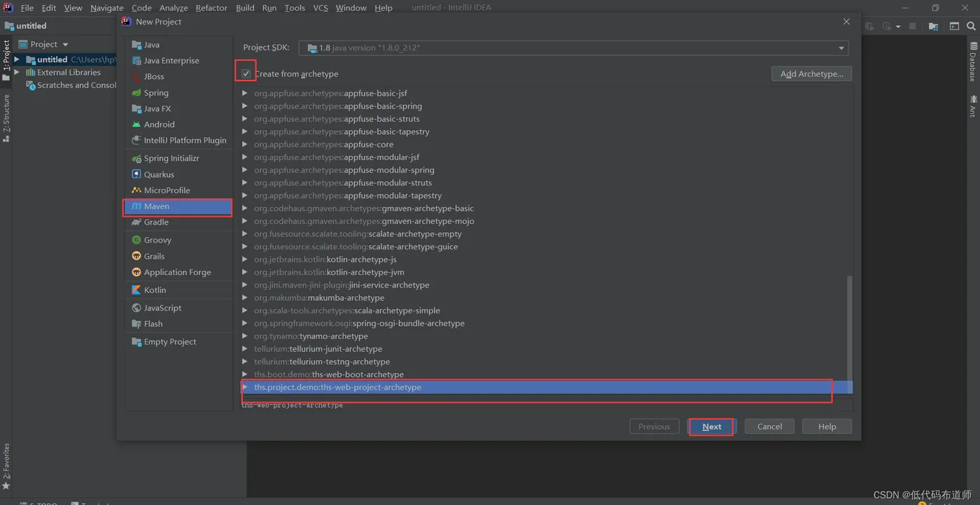Click the Maven project type icon
This screenshot has height=505, width=980.
point(136,206)
